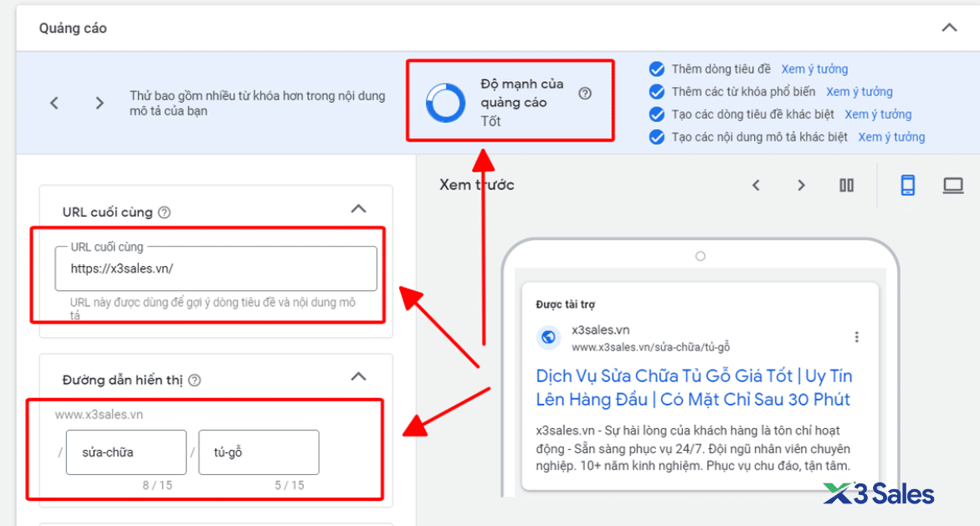980x526 pixels.
Task: Click ad headline Dịch Vụ Sửa Chữa Tủ Gỗ
Action: pos(694,387)
